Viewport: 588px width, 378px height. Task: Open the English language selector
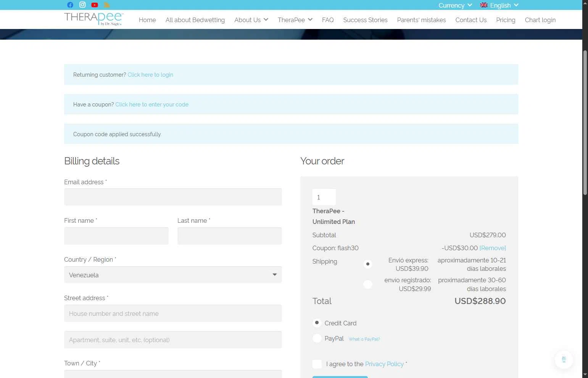499,5
